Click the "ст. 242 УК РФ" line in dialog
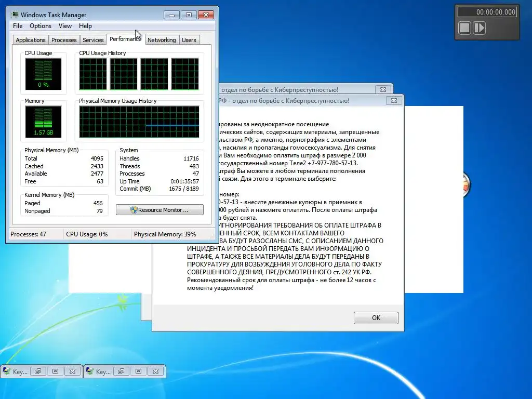532x399 pixels. click(352, 272)
